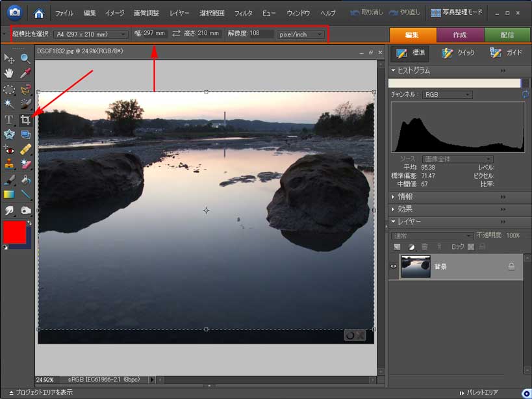
Task: Click the 写真整理モード button
Action: click(x=464, y=12)
